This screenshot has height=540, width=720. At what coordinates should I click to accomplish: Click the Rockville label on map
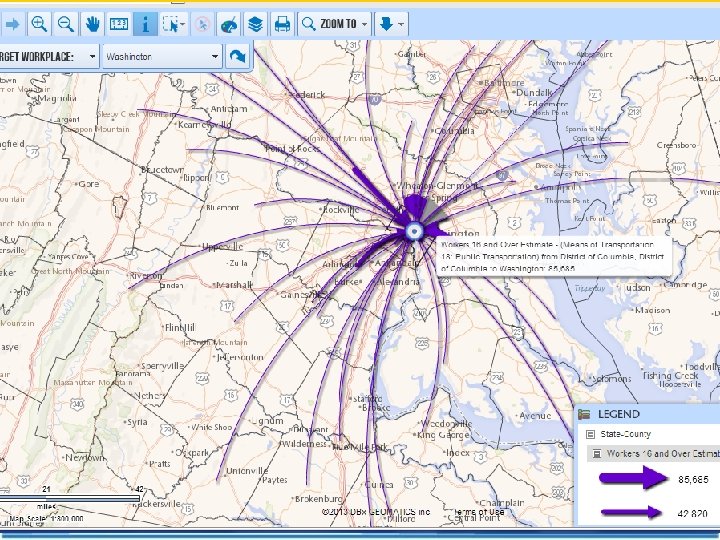click(x=340, y=209)
